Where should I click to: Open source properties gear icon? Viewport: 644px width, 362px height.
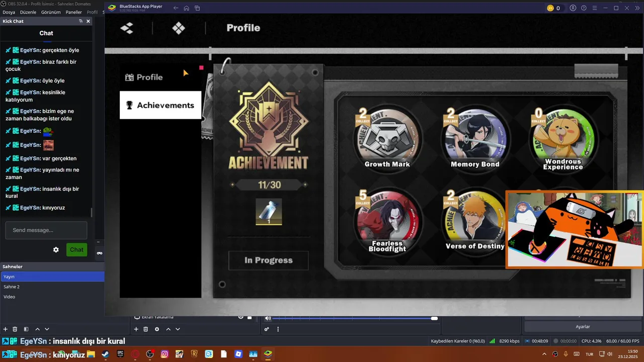(x=157, y=329)
